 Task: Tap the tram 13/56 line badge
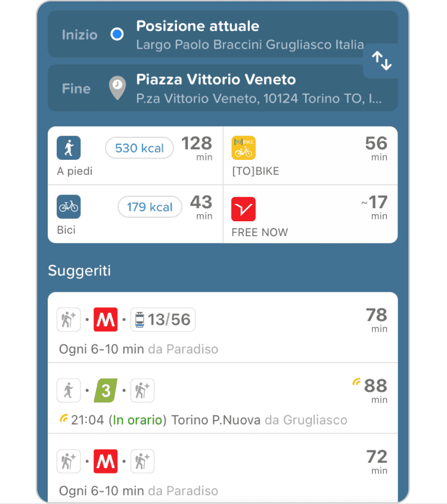coord(163,320)
